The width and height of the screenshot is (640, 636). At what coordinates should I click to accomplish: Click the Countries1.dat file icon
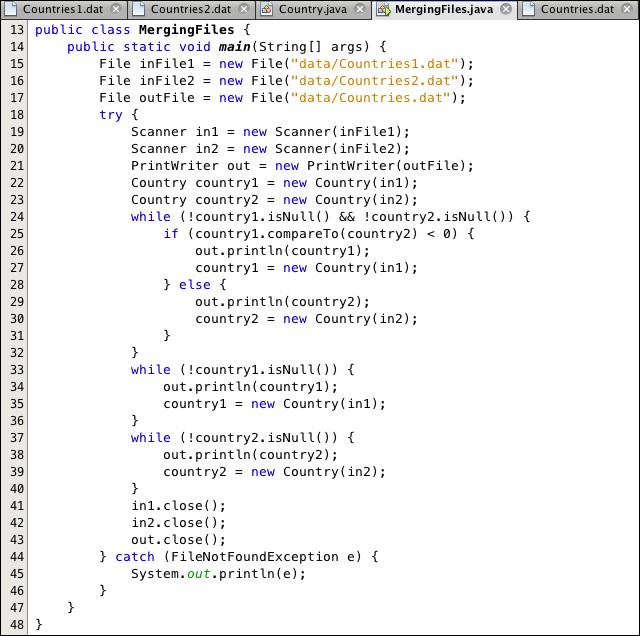pyautogui.click(x=13, y=9)
